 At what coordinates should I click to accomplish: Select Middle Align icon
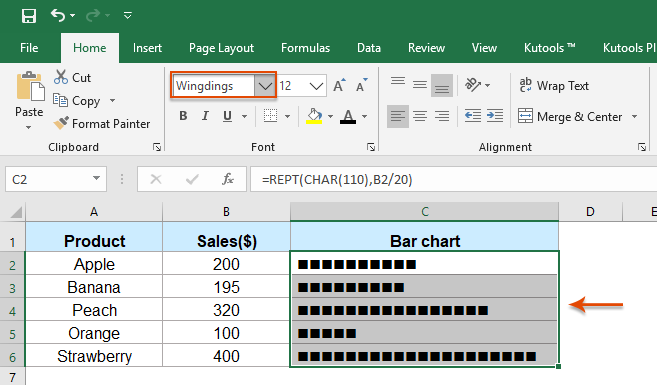pos(419,85)
